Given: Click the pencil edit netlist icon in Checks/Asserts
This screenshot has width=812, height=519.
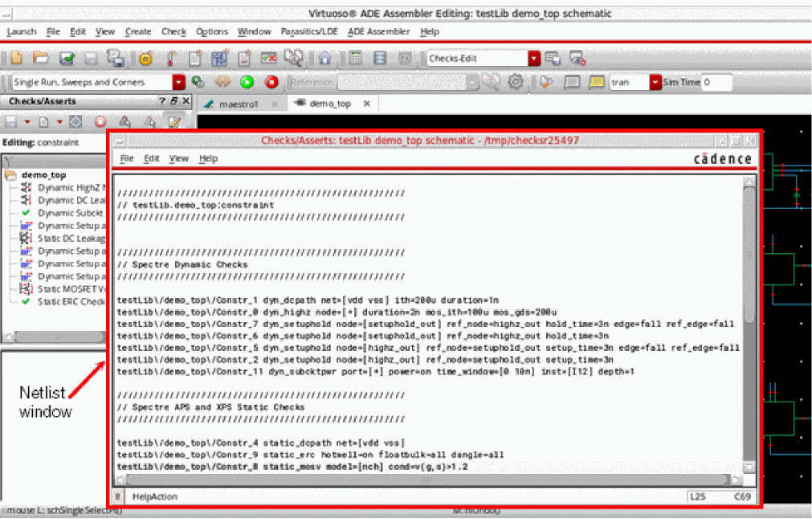Looking at the screenshot, I should [x=174, y=122].
